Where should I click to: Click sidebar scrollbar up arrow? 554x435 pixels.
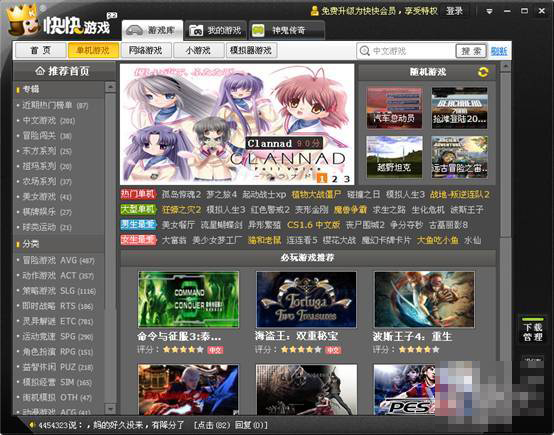pos(110,87)
